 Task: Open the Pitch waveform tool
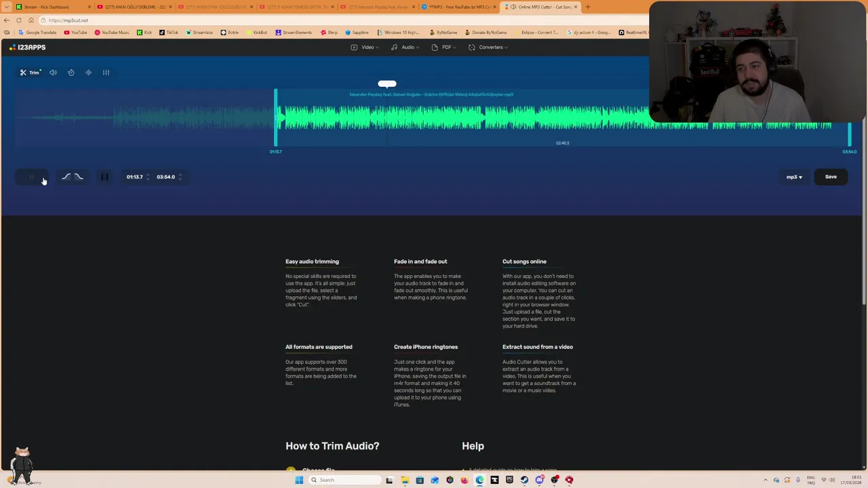88,73
